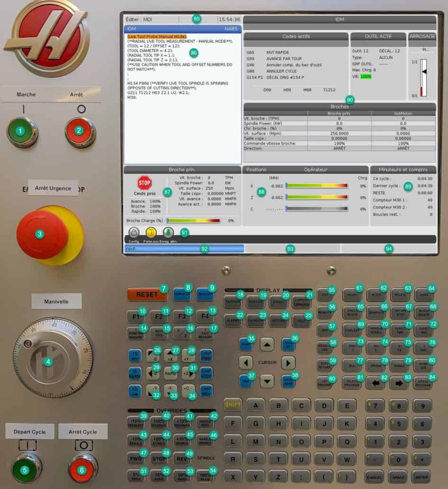Click the padlock Config icon on screen

coord(134,233)
